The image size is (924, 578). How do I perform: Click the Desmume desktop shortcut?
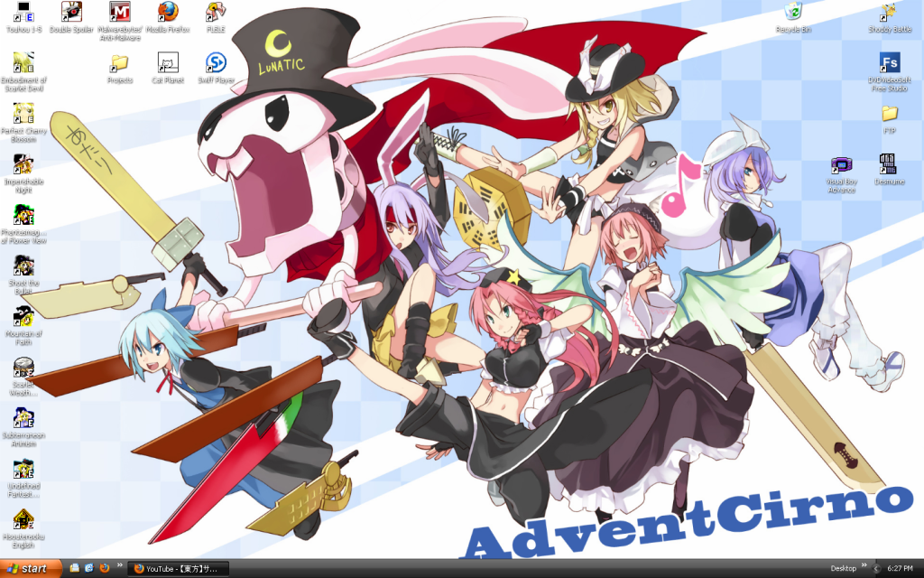889,169
